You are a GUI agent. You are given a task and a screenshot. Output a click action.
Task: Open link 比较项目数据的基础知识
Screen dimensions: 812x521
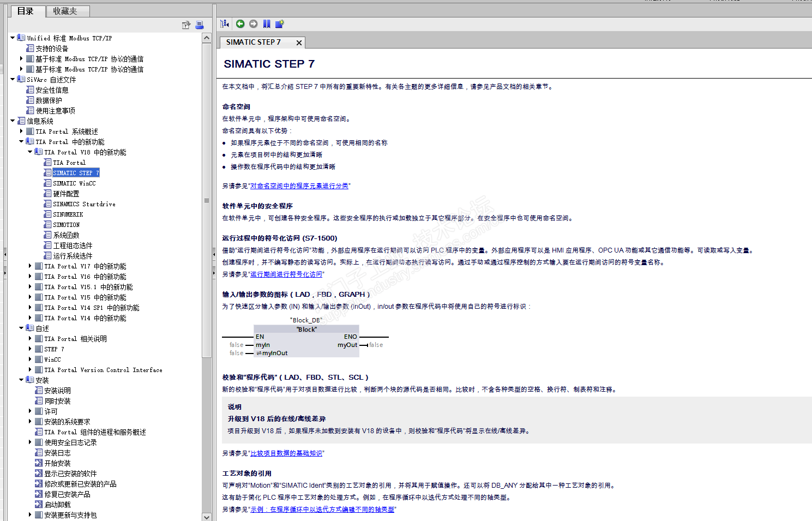pyautogui.click(x=286, y=453)
